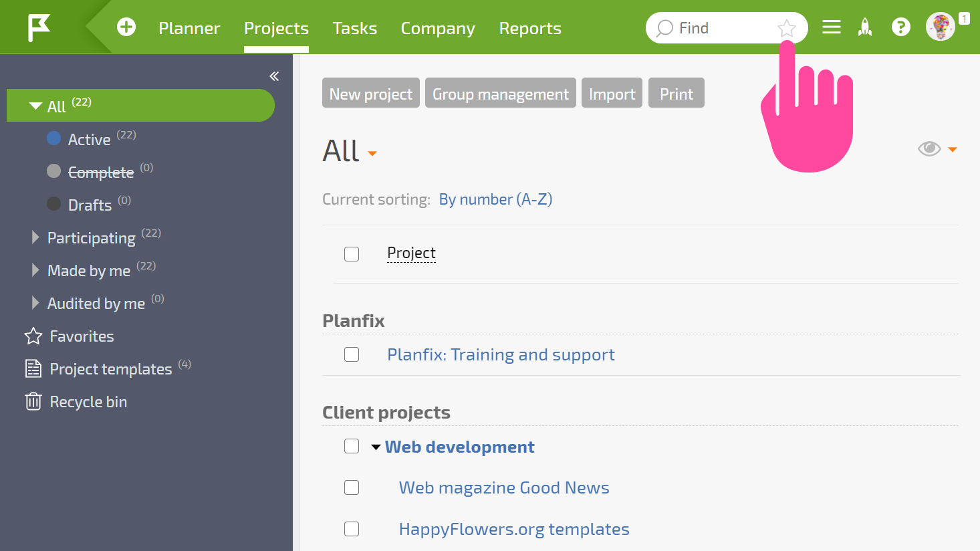Open Favorites in sidebar
This screenshot has width=980, height=551.
82,336
